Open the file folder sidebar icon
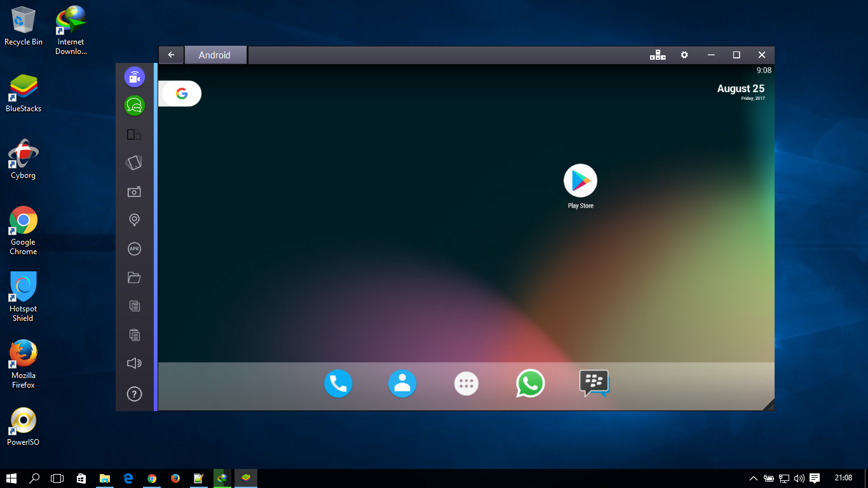 pyautogui.click(x=134, y=277)
